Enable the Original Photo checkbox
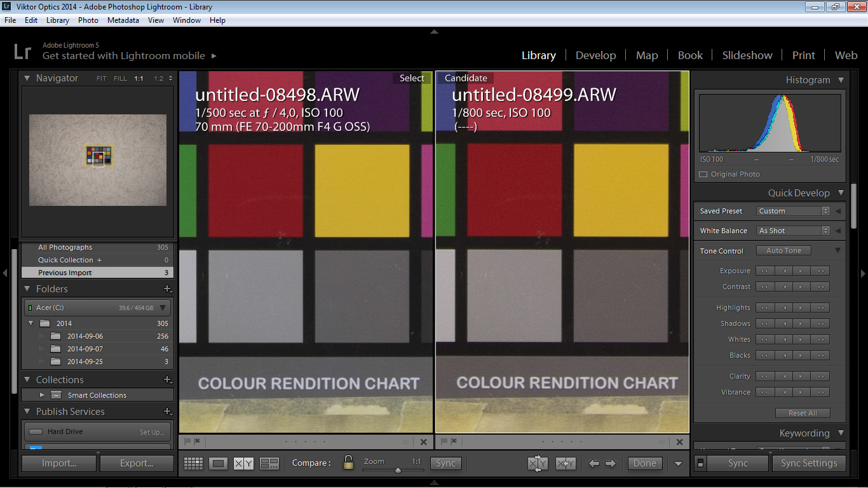Image resolution: width=868 pixels, height=488 pixels. click(703, 174)
